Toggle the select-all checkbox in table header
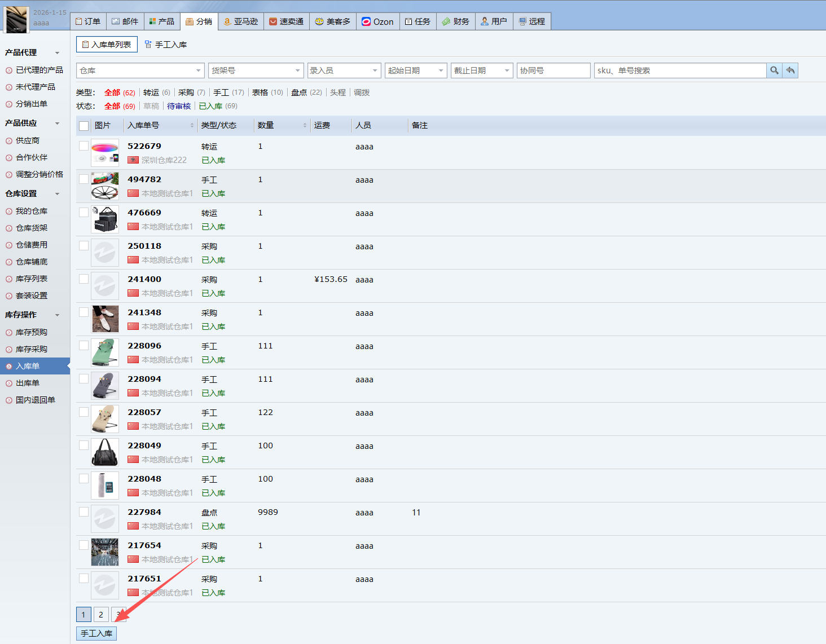The image size is (826, 644). click(84, 126)
